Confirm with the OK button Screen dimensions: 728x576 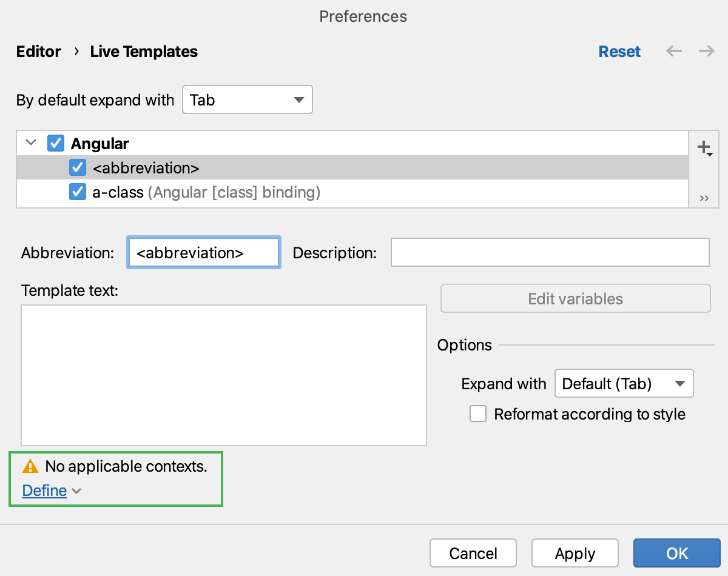(677, 553)
